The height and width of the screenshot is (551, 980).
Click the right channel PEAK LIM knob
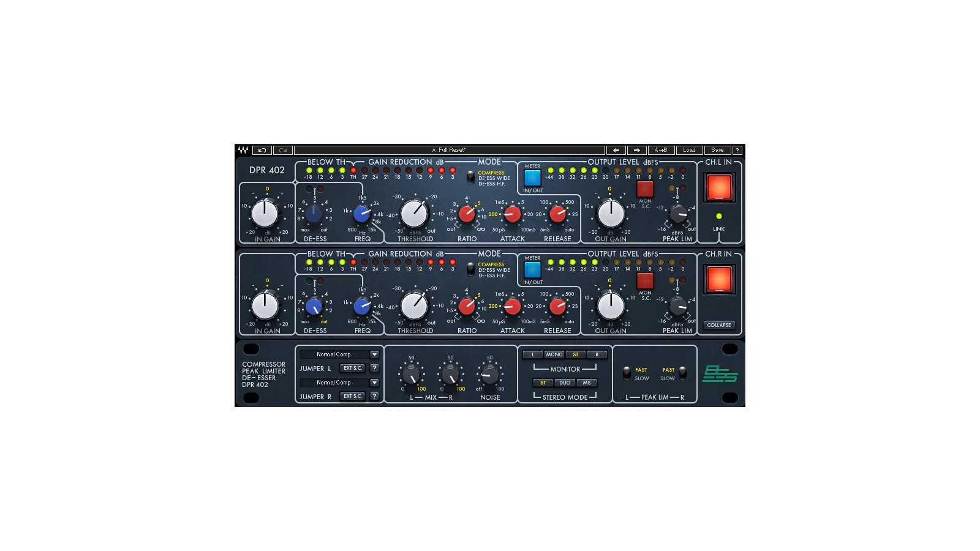[678, 305]
